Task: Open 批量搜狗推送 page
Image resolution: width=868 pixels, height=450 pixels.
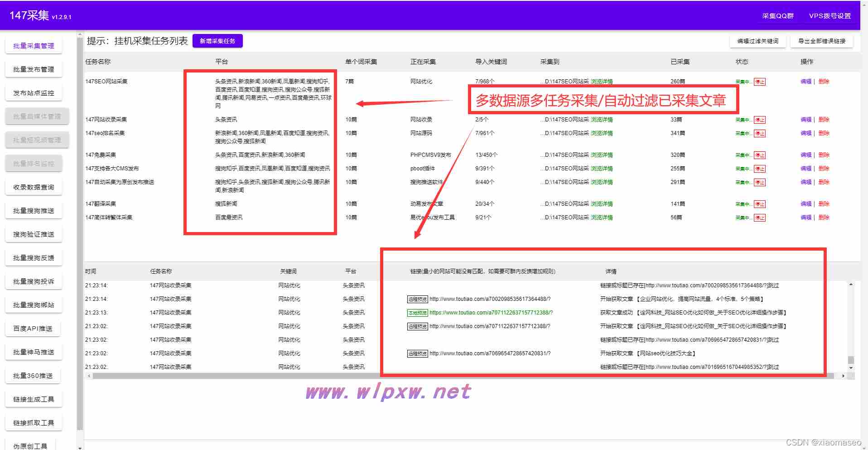Action: click(x=34, y=211)
